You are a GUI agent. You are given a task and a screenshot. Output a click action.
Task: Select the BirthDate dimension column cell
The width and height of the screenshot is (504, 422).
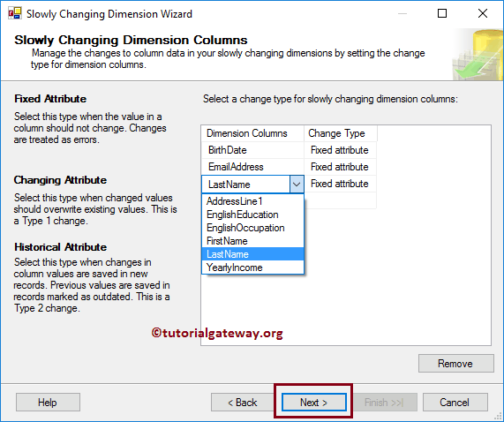coord(252,150)
